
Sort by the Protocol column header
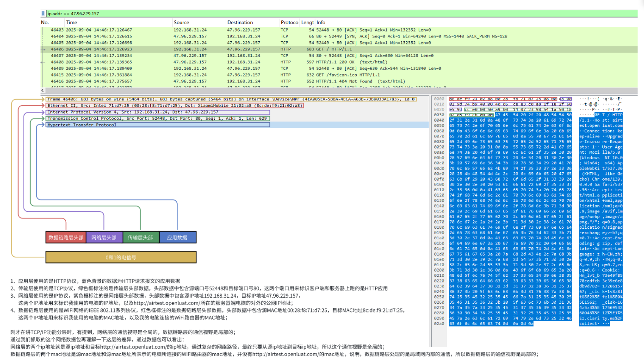(290, 22)
